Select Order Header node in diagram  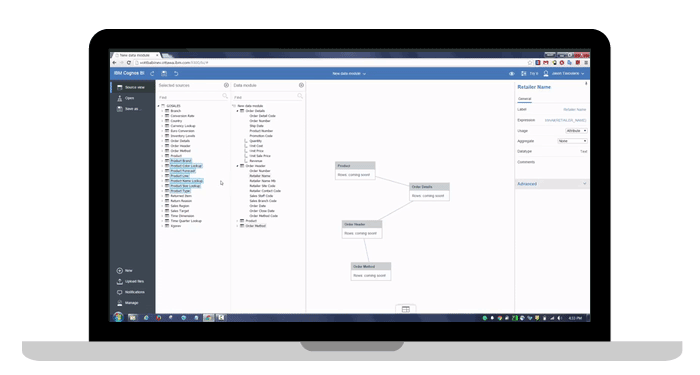click(x=362, y=229)
